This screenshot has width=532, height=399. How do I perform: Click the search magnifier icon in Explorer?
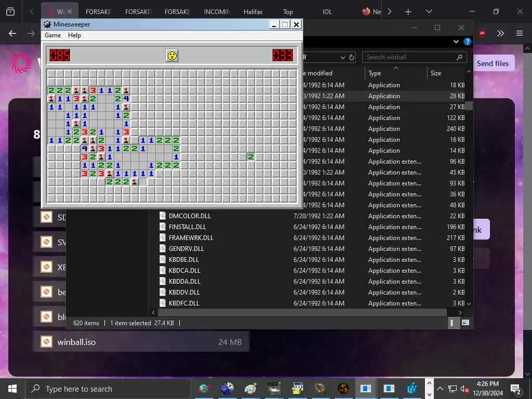[x=459, y=57]
